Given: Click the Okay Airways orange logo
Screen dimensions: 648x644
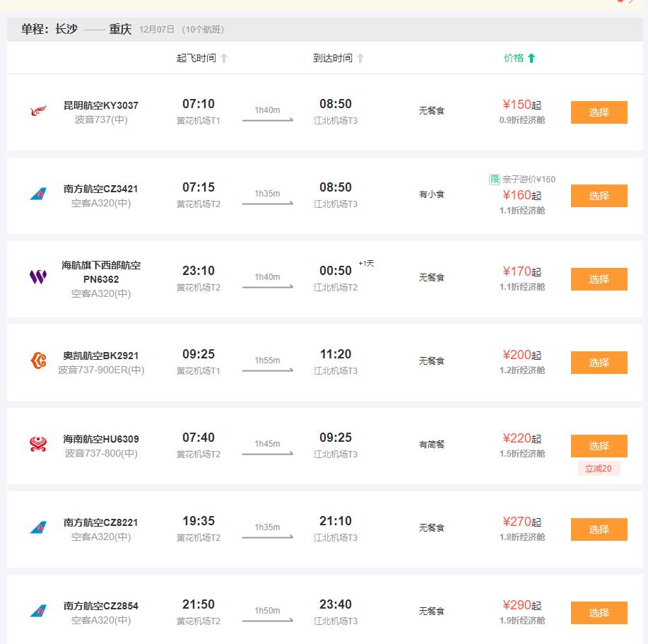Looking at the screenshot, I should point(38,361).
